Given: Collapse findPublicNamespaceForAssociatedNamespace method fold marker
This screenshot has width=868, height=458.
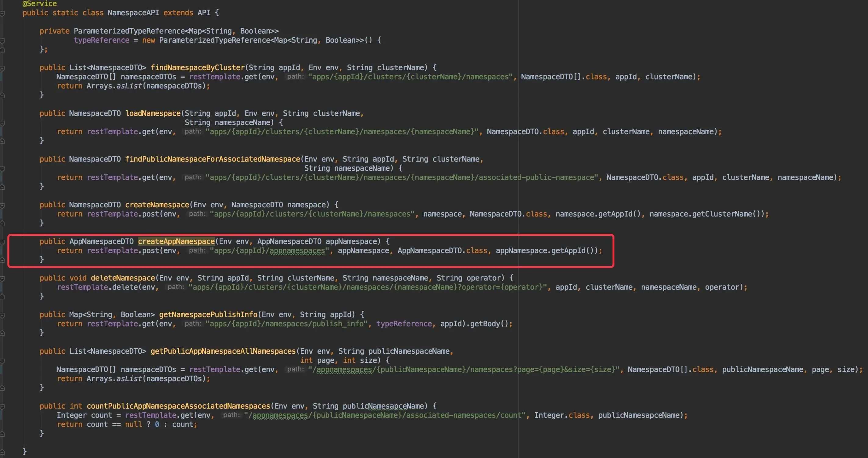Looking at the screenshot, I should [2, 169].
